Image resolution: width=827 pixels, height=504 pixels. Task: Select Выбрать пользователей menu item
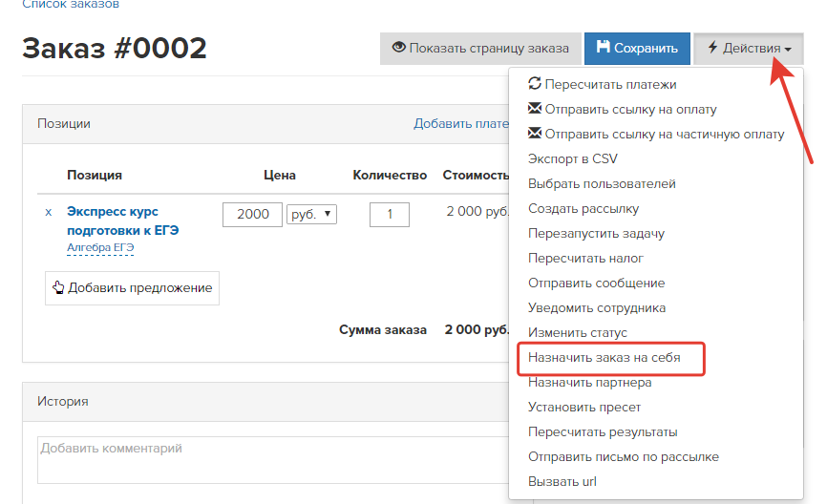tap(602, 183)
